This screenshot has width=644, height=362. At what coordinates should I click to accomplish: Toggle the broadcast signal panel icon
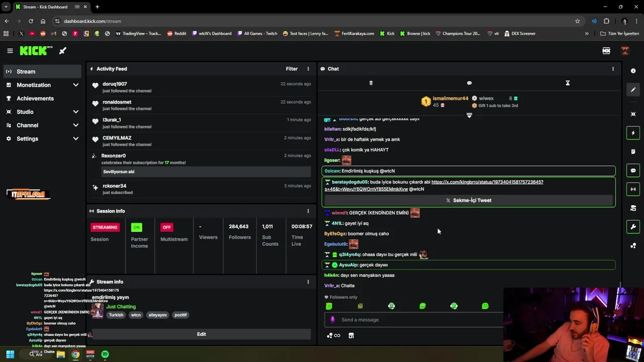[x=633, y=189]
